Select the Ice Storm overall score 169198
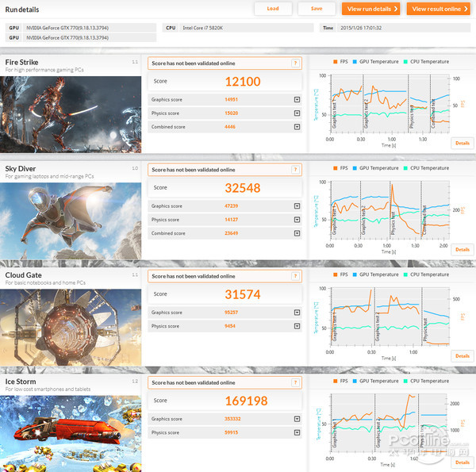The image size is (476, 472). pos(246,401)
